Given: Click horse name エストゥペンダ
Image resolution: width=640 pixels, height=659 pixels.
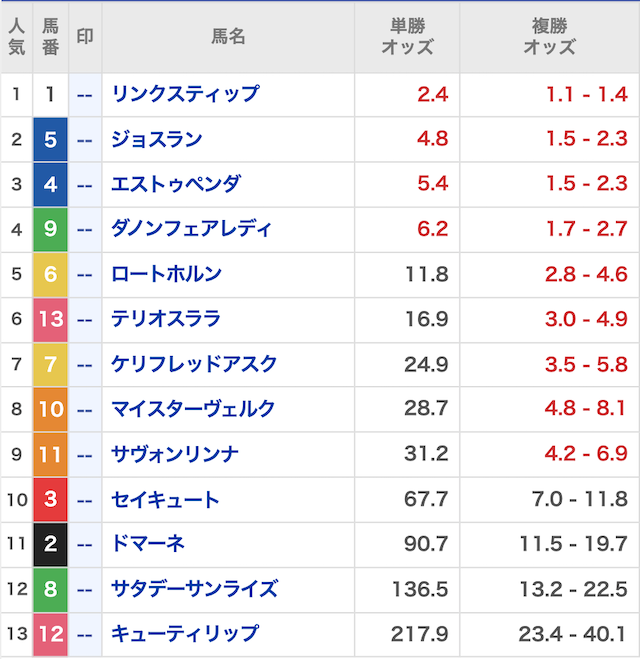Looking at the screenshot, I should [176, 184].
